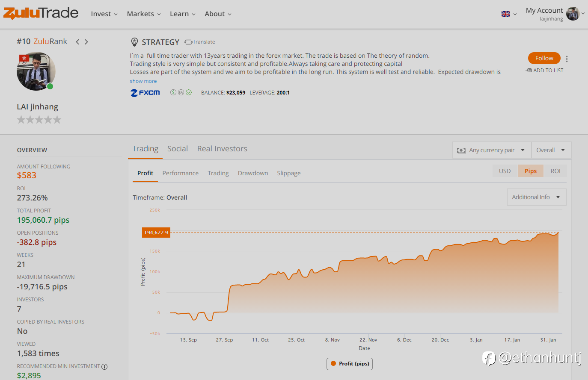
Task: Click the show more link
Action: 143,81
